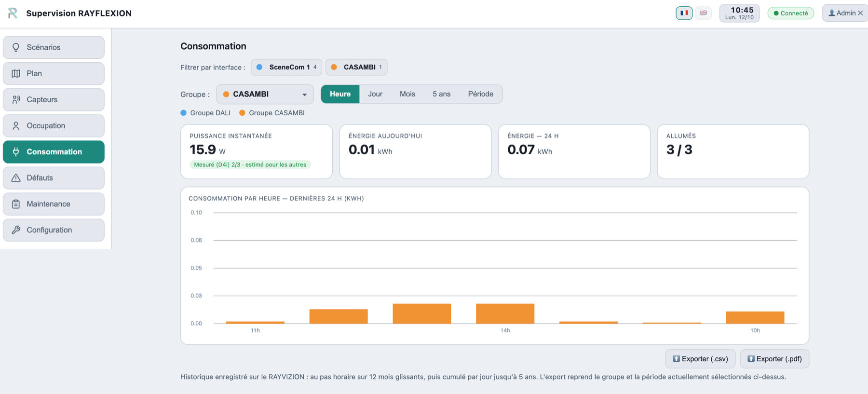Screen dimensions: 868x394
Task: Go to the Capteurs page
Action: click(54, 99)
